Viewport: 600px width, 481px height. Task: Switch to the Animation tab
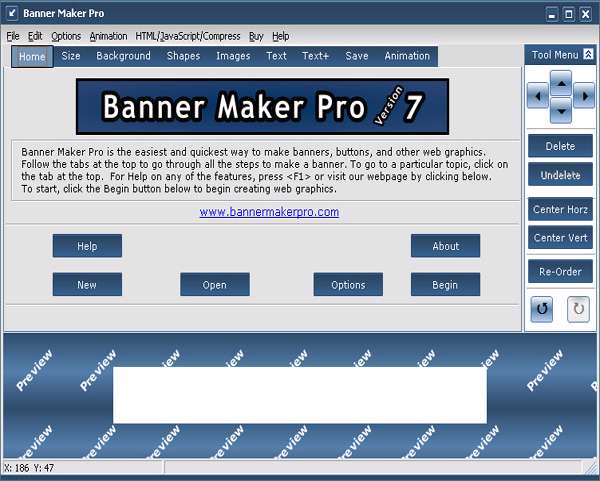pos(407,56)
